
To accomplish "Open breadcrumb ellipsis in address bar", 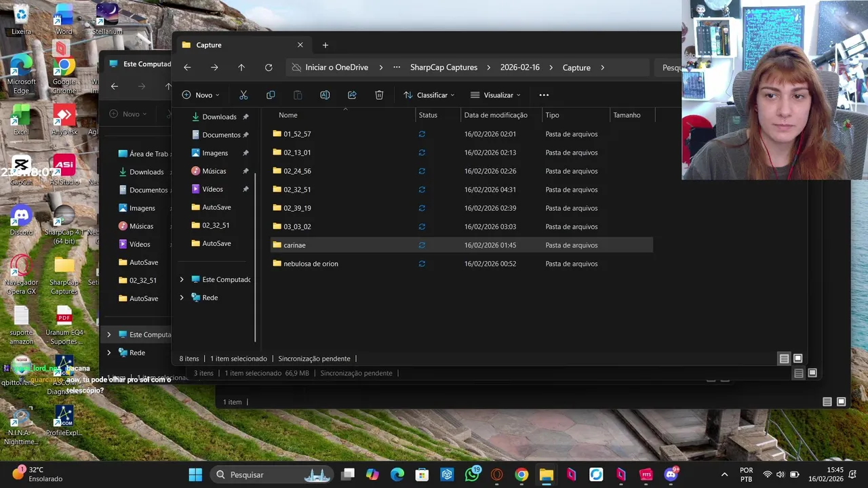I will click(397, 68).
